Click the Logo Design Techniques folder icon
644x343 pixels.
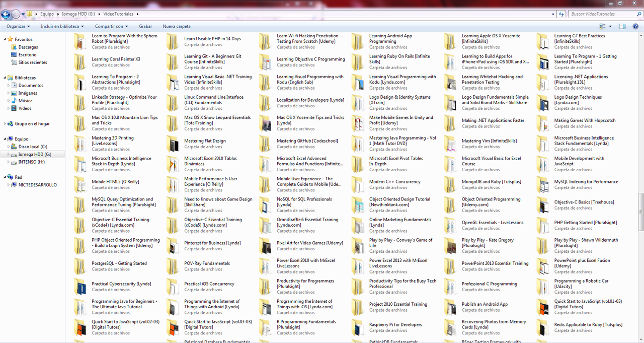pyautogui.click(x=543, y=103)
